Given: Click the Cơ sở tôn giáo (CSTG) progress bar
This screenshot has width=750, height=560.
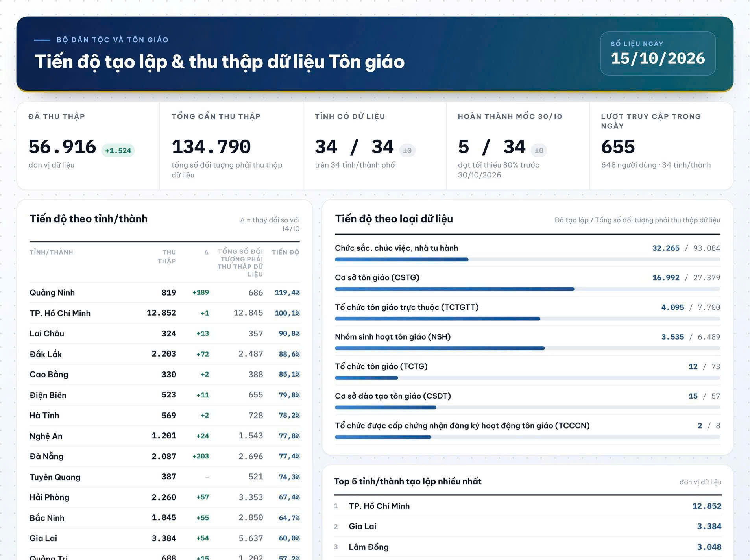Looking at the screenshot, I should (x=527, y=289).
